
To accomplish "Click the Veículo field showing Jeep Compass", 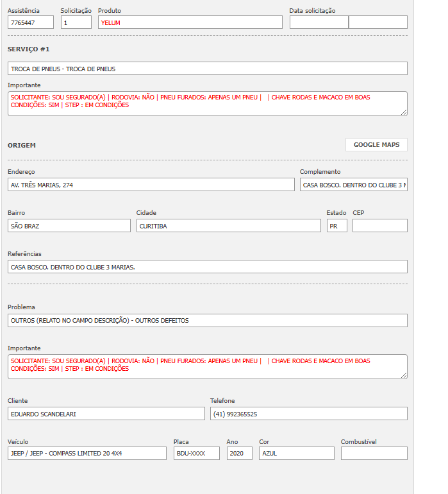I will [x=87, y=454].
